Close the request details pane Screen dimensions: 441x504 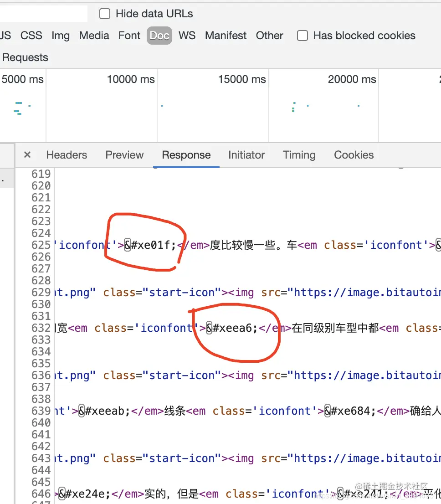pos(27,155)
